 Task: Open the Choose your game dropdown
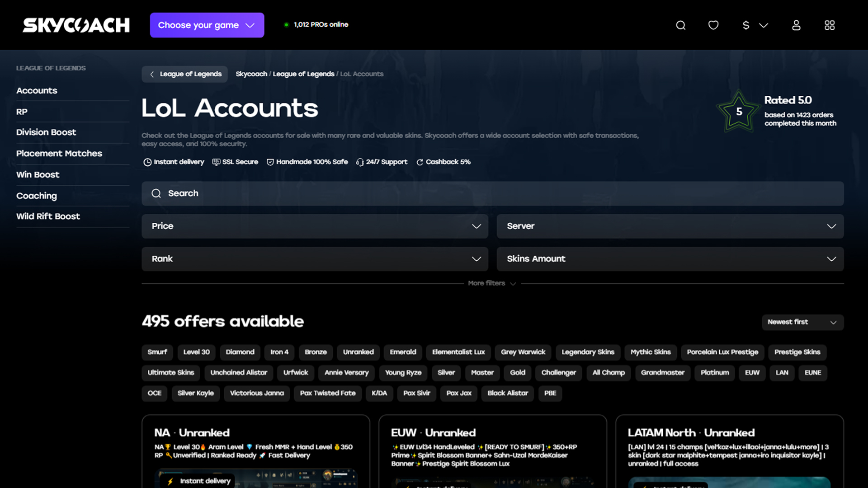pyautogui.click(x=207, y=25)
